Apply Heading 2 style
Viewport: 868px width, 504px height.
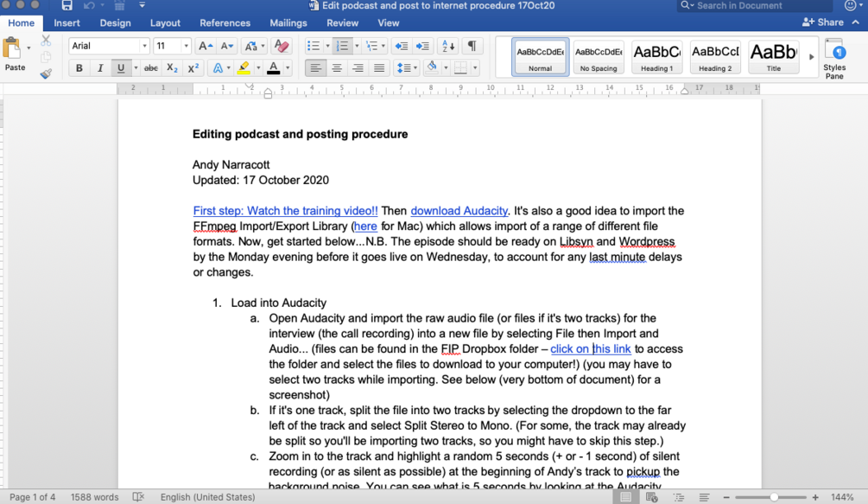point(715,56)
